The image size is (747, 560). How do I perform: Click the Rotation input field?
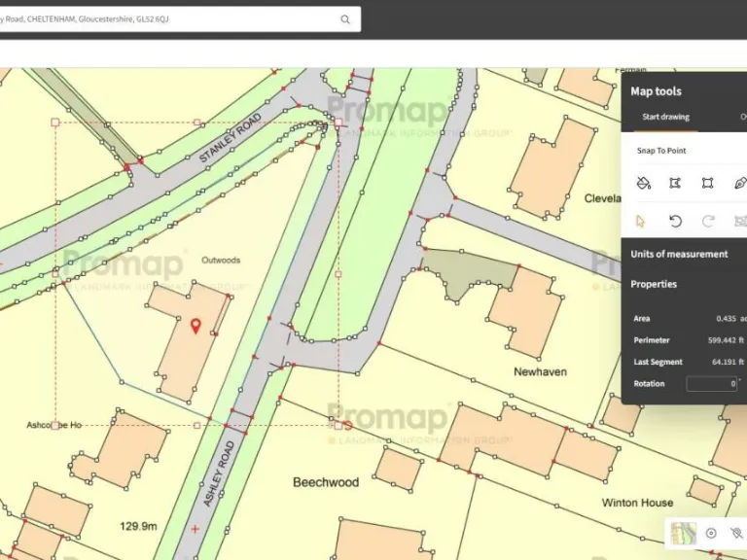(x=712, y=383)
